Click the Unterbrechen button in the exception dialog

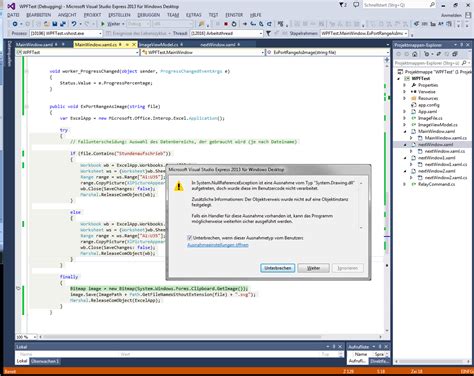[x=277, y=268]
